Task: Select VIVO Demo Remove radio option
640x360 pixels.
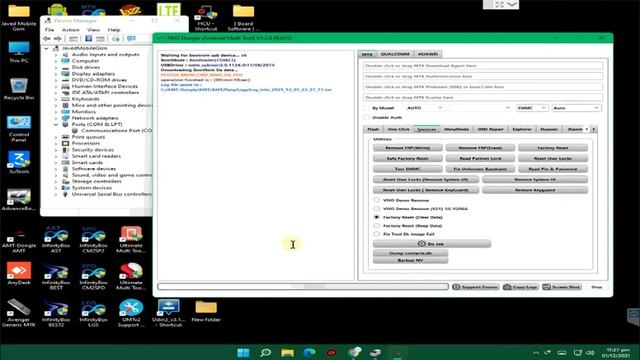Action: pyautogui.click(x=376, y=200)
